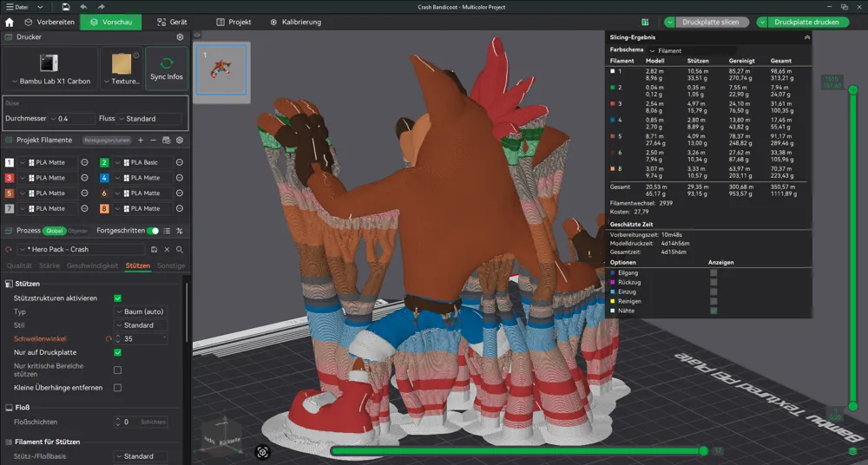868x465 pixels.
Task: Show Reinigen moves in preview
Action: click(x=713, y=301)
